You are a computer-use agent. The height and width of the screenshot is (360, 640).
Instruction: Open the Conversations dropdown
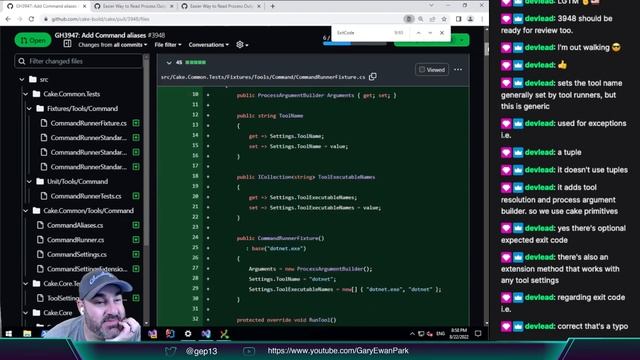(209, 45)
